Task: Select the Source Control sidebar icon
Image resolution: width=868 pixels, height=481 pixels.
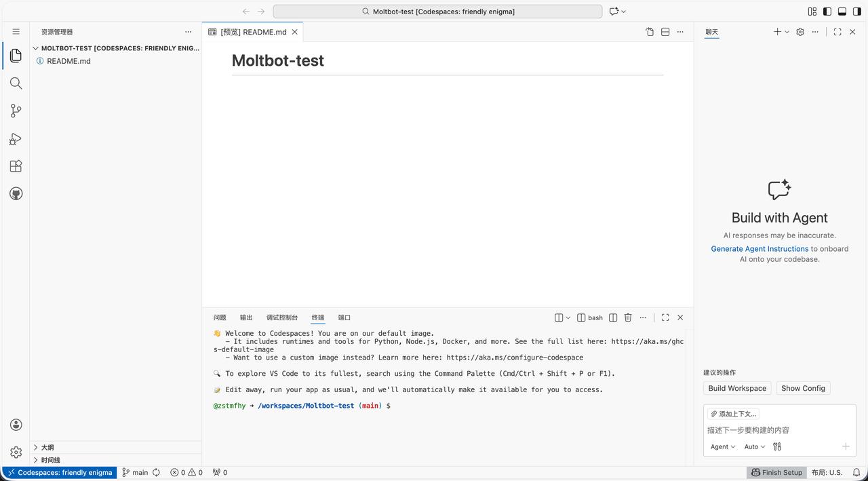Action: [x=16, y=111]
